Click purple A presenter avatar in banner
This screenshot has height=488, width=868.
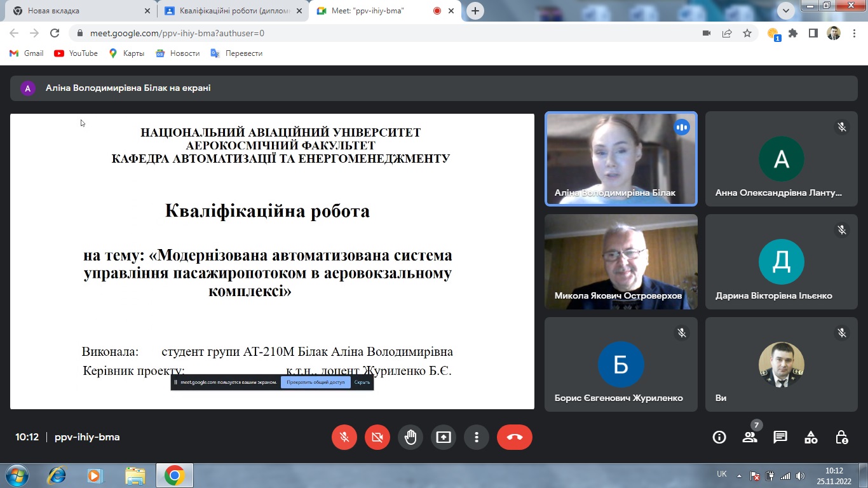(x=27, y=88)
